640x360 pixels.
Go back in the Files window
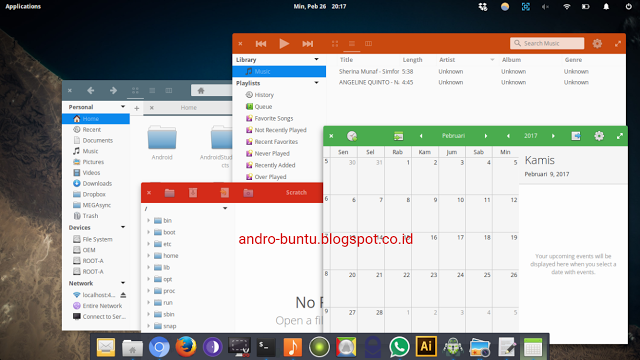point(91,90)
